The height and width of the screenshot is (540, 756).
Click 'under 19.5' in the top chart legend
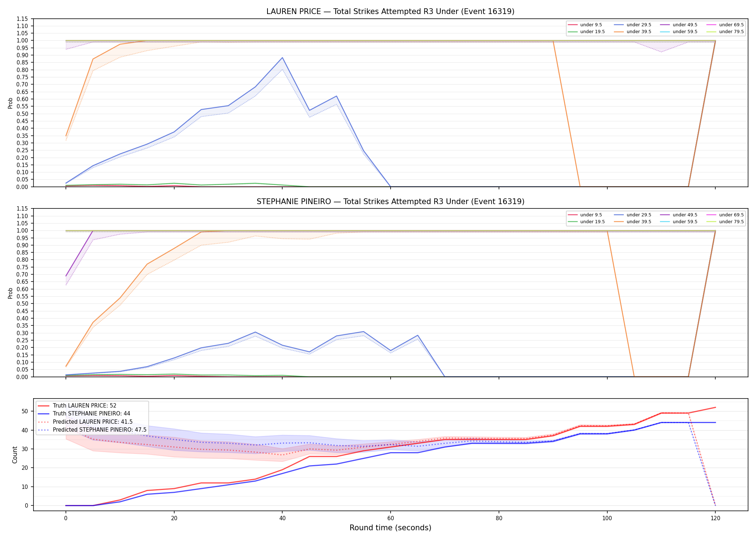(x=592, y=32)
